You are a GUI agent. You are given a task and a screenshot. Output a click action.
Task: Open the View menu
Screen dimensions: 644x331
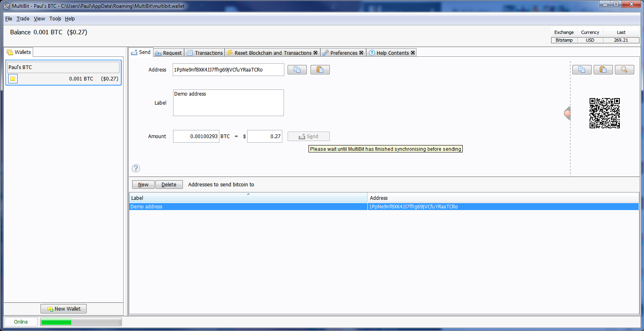pos(39,19)
